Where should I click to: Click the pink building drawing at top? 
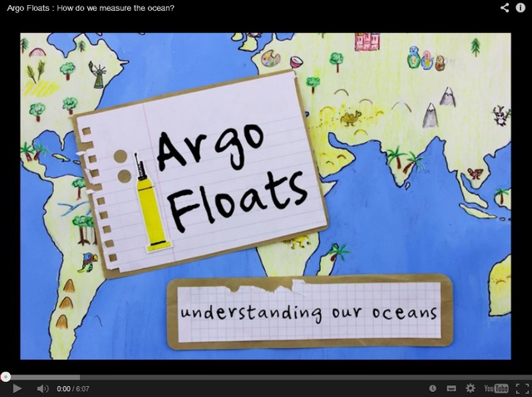coord(366,42)
